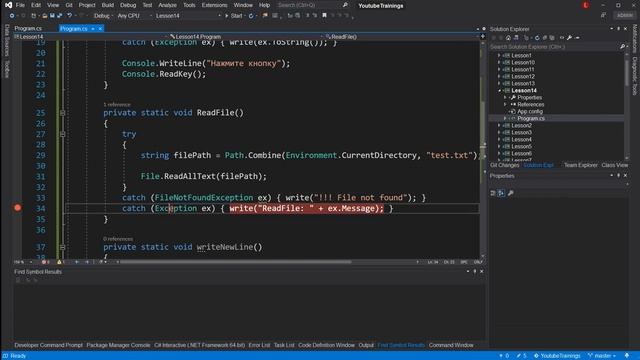Viewport: 640px width, 360px height.
Task: Click the bookmark icon in main toolbar
Action: tap(324, 16)
